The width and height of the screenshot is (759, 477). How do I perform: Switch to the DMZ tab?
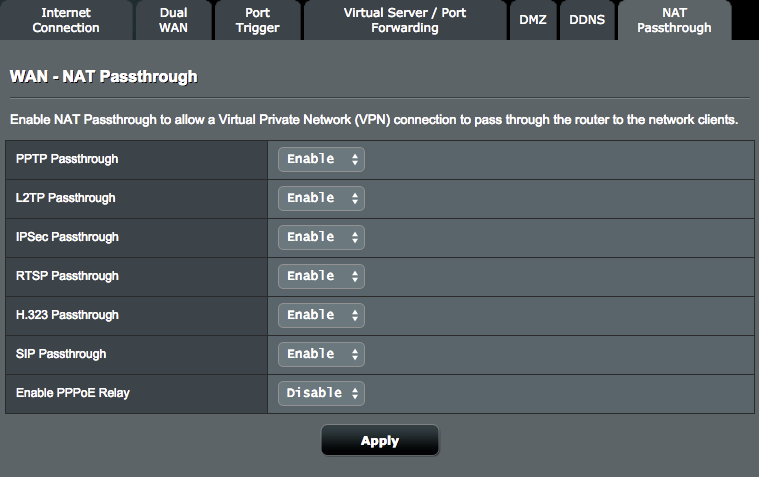(533, 20)
